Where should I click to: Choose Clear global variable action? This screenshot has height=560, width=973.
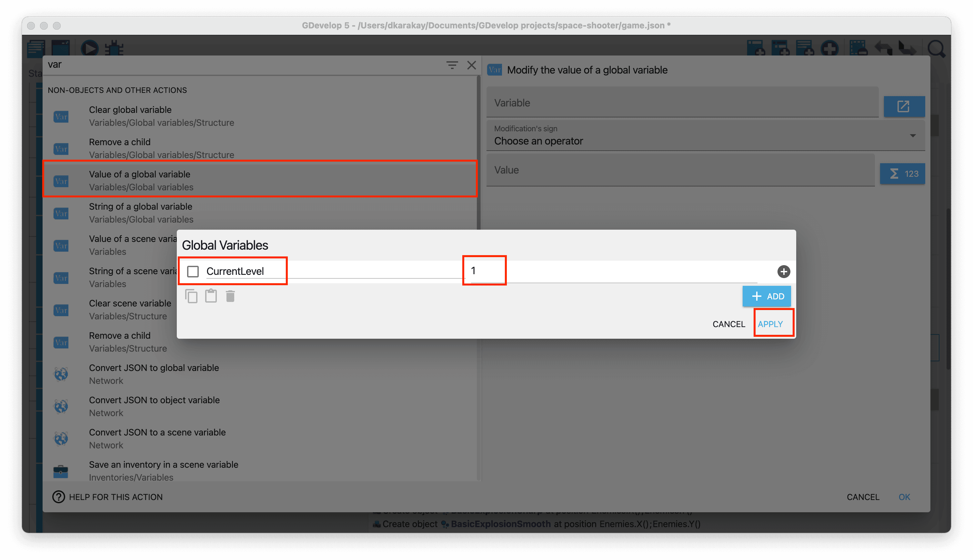pos(130,116)
